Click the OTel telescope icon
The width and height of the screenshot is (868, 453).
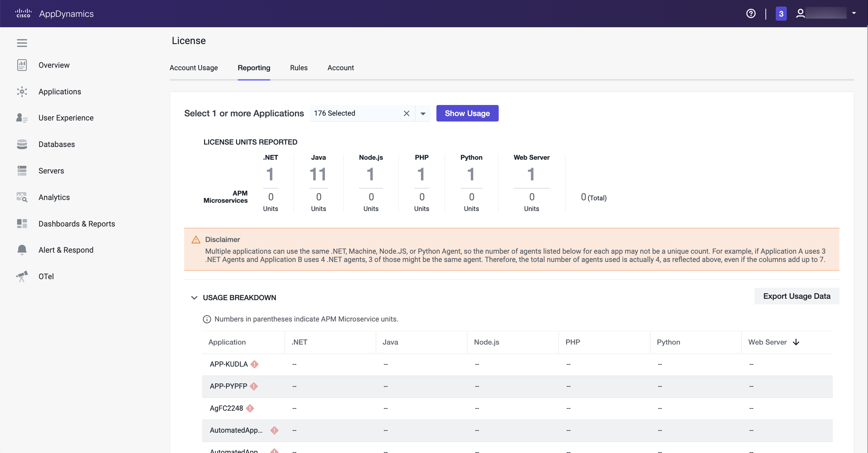22,276
